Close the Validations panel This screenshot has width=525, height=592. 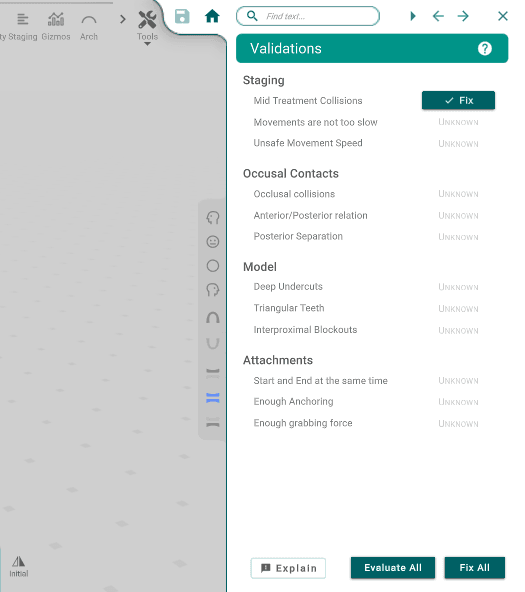pos(503,16)
